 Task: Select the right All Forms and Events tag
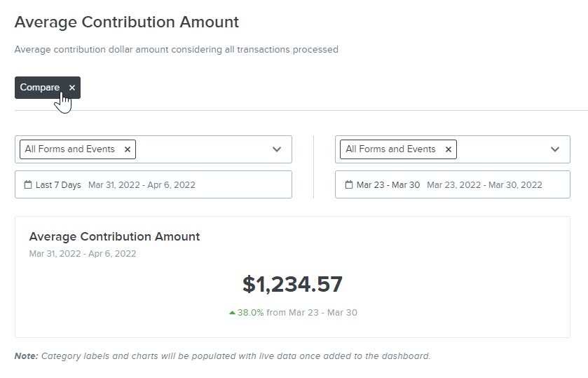(390, 149)
